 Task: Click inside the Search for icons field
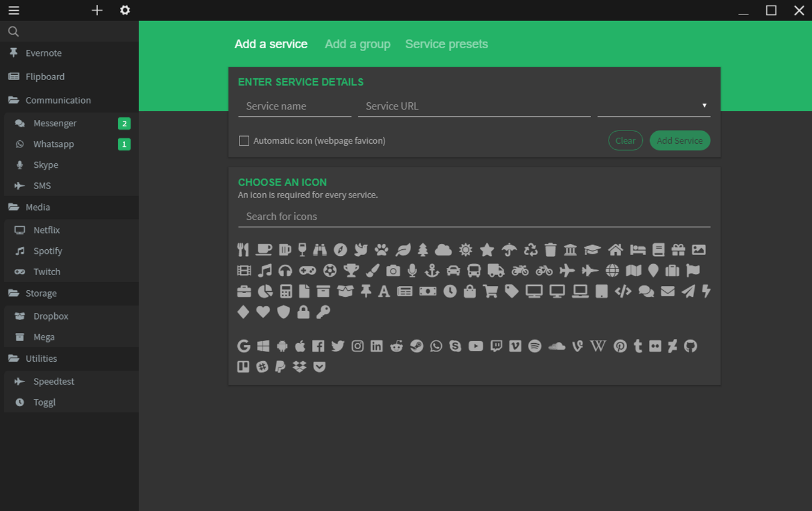click(x=474, y=217)
